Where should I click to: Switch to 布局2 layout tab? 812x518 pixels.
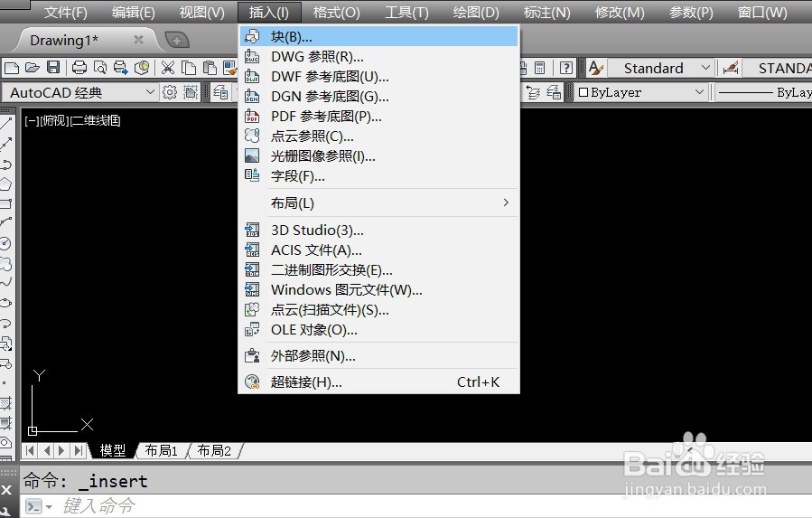(214, 450)
